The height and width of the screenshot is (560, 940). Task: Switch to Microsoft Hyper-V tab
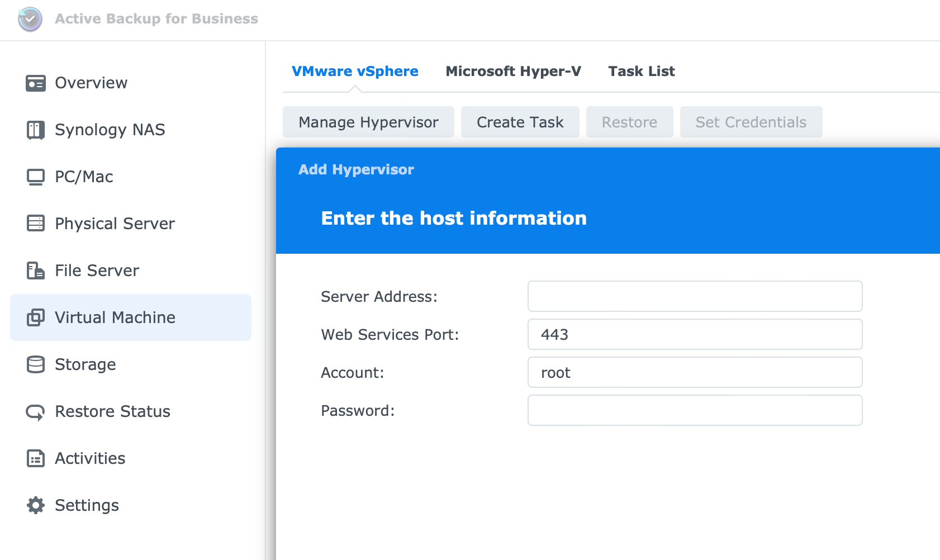click(513, 72)
